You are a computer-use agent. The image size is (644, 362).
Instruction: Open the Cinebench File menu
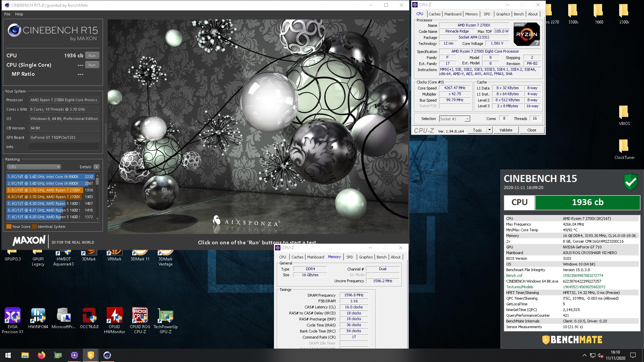[x=7, y=14]
